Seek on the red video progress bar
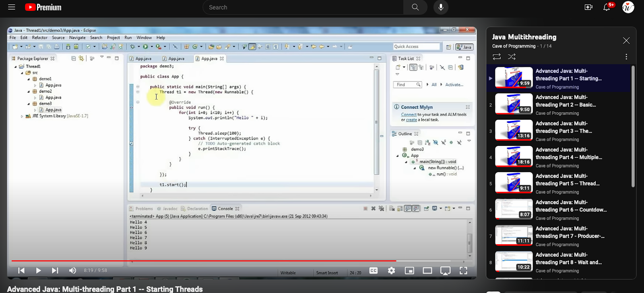The height and width of the screenshot is (293, 644). click(x=242, y=261)
